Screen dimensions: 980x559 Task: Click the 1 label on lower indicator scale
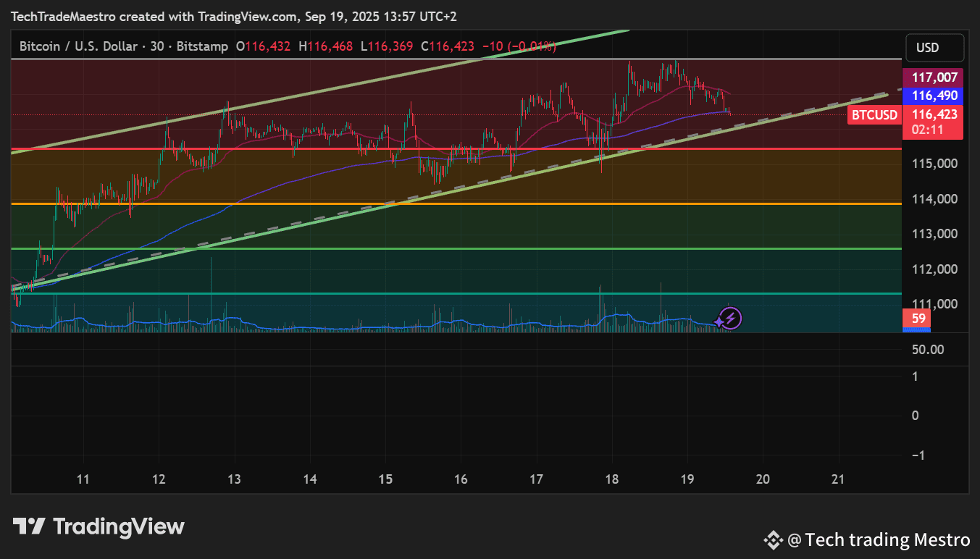click(x=916, y=377)
